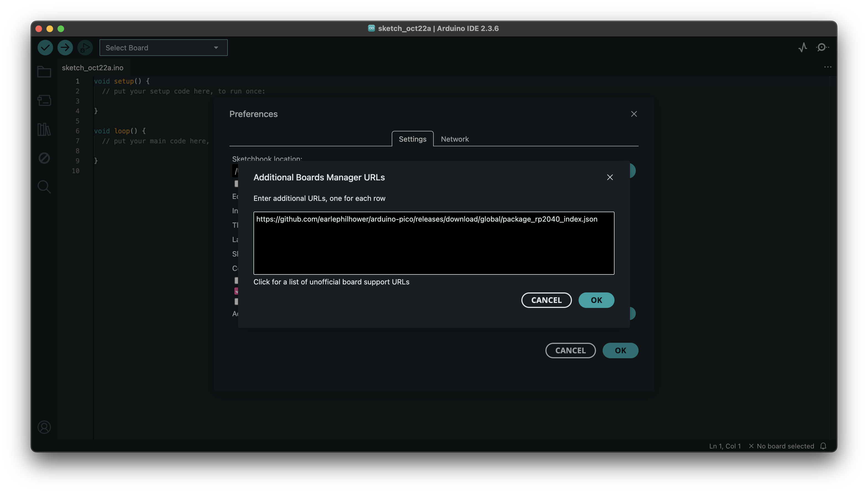Viewport: 868px width, 493px height.
Task: Open the Search magnifier sidebar icon
Action: coord(44,186)
